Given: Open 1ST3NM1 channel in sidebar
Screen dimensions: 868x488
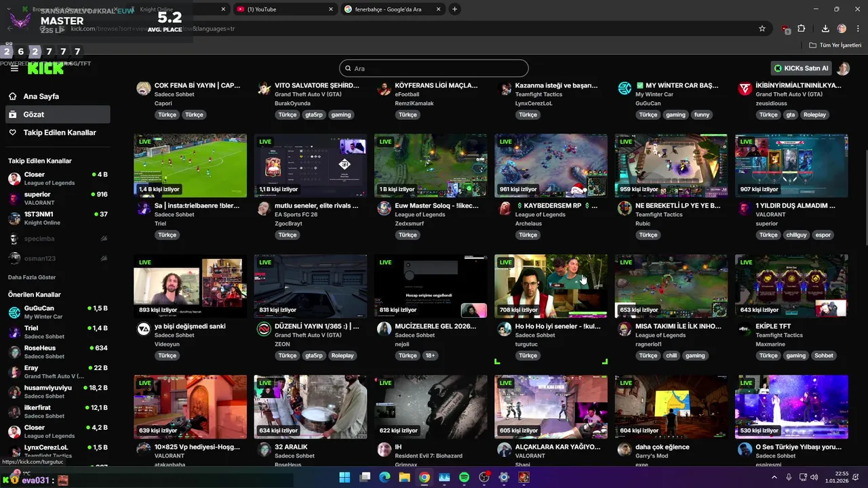Looking at the screenshot, I should (58, 218).
